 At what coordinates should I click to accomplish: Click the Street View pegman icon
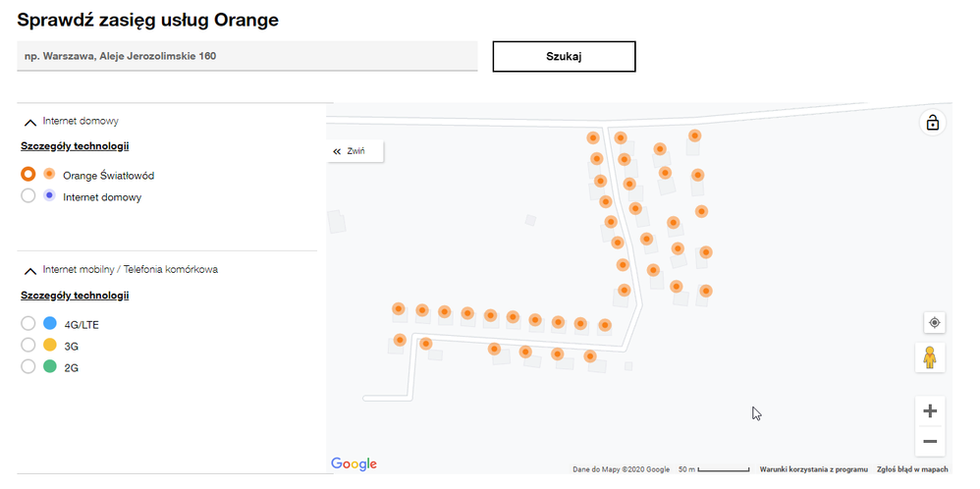click(930, 357)
